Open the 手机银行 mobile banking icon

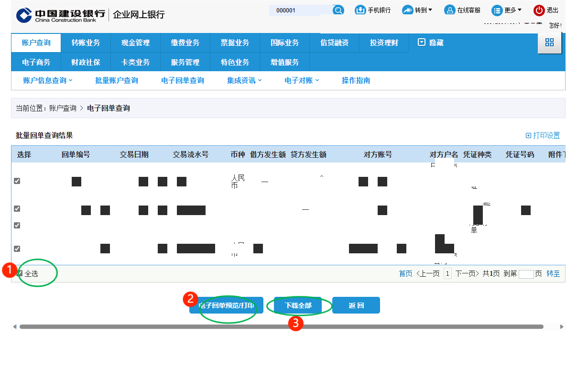(360, 10)
